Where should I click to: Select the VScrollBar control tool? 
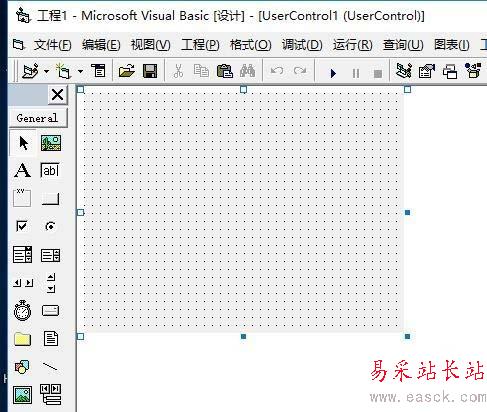click(51, 283)
